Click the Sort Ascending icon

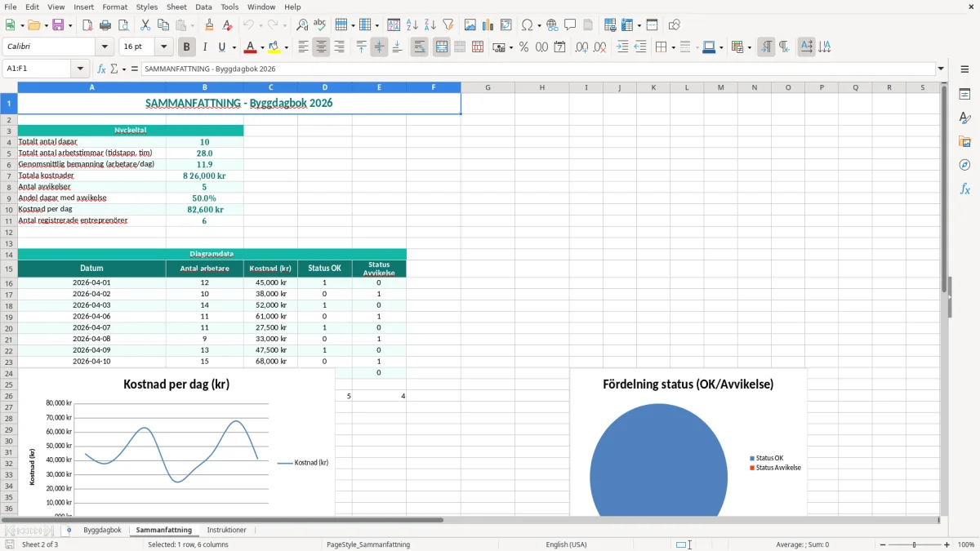coord(412,25)
